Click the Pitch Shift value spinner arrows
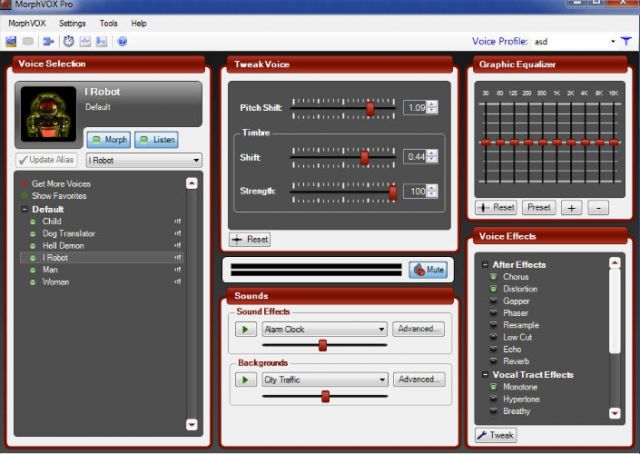Image resolution: width=640 pixels, height=454 pixels. click(432, 108)
